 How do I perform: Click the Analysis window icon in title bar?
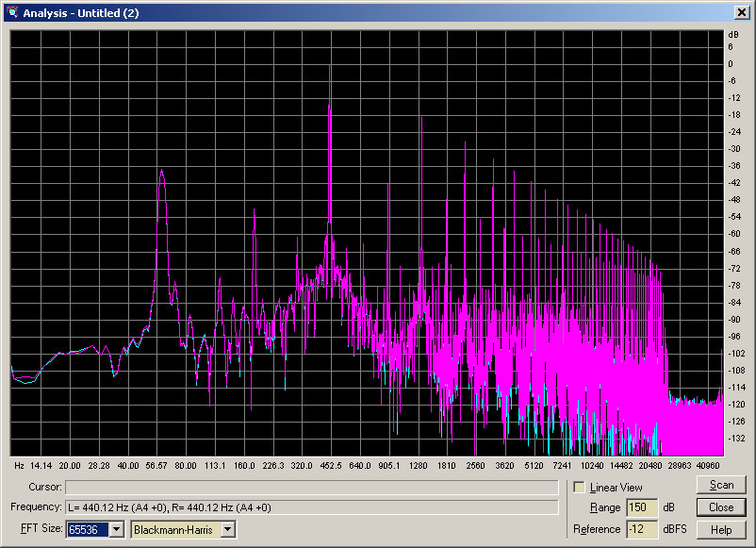[12, 12]
